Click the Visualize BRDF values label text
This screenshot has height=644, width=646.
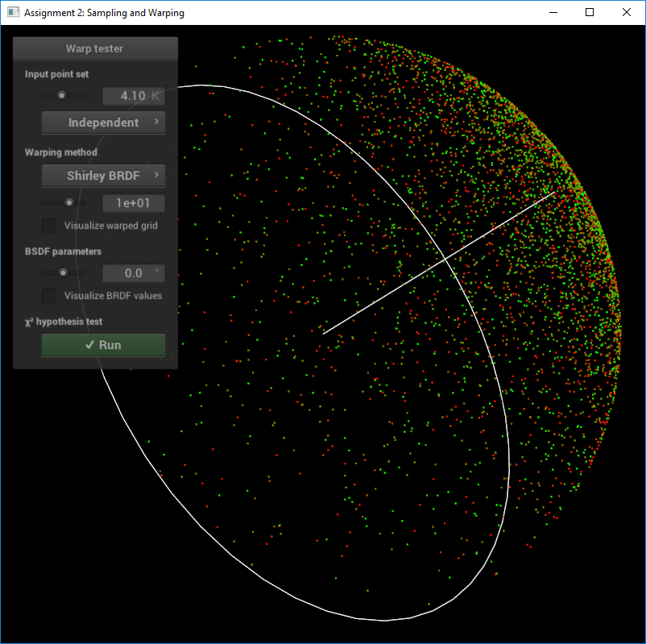tap(113, 296)
